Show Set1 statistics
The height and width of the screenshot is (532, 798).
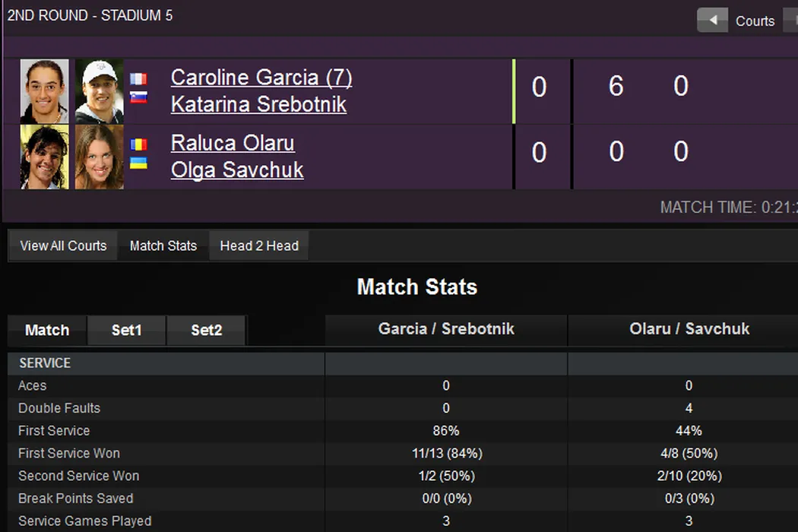point(127,331)
